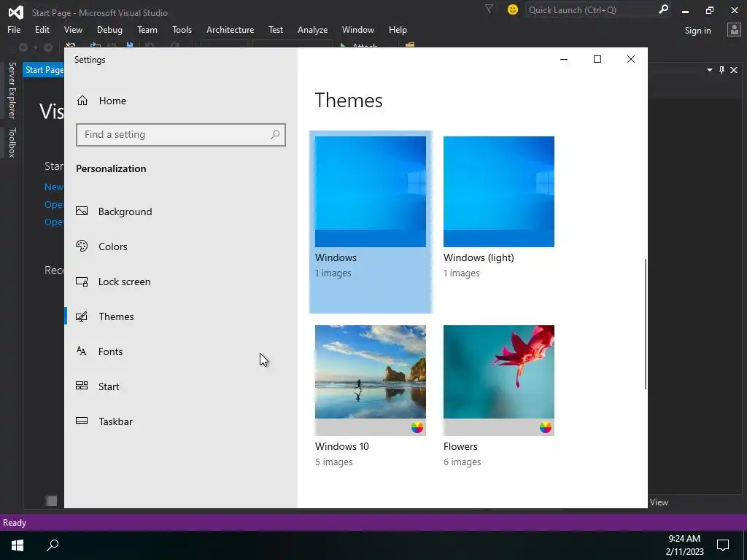Minimize the Settings window
Viewport: 747px width, 560px height.
click(x=564, y=59)
